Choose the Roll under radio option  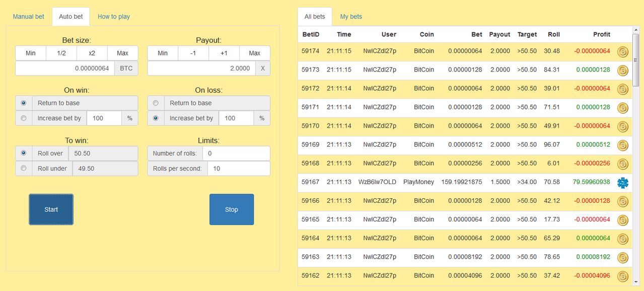click(24, 168)
